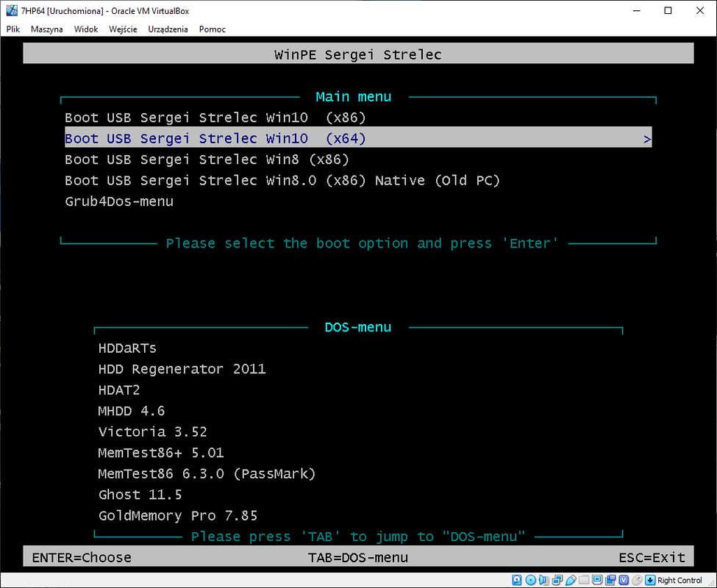Image resolution: width=717 pixels, height=588 pixels.
Task: Choose HDDaRTs in the DOS-menu
Action: [x=127, y=348]
